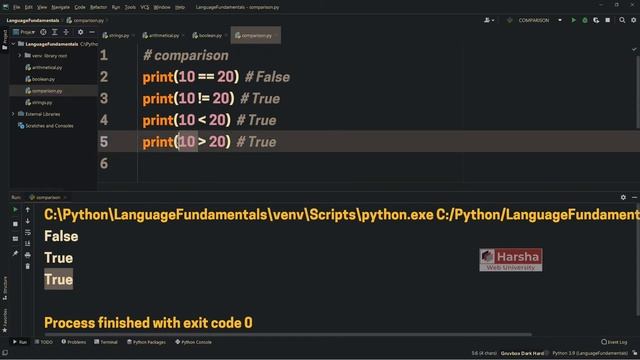Image resolution: width=640 pixels, height=360 pixels.
Task: Collapse the LanguageFundamentals root folder
Action: click(x=13, y=44)
